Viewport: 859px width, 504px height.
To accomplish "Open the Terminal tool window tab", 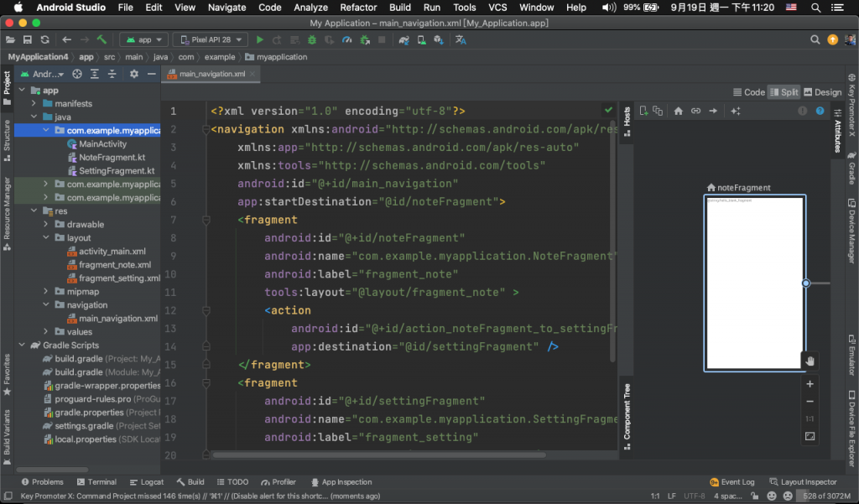I will click(96, 482).
